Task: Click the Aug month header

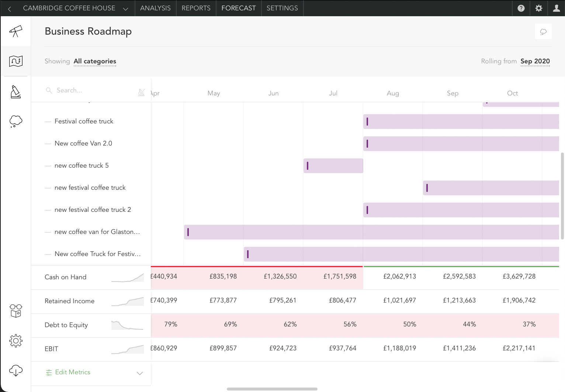Action: click(x=393, y=93)
